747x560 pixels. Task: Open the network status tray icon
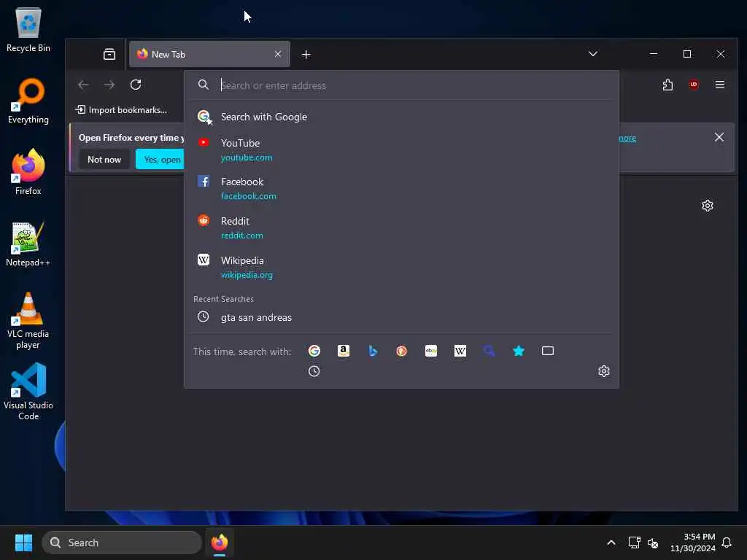coord(634,542)
